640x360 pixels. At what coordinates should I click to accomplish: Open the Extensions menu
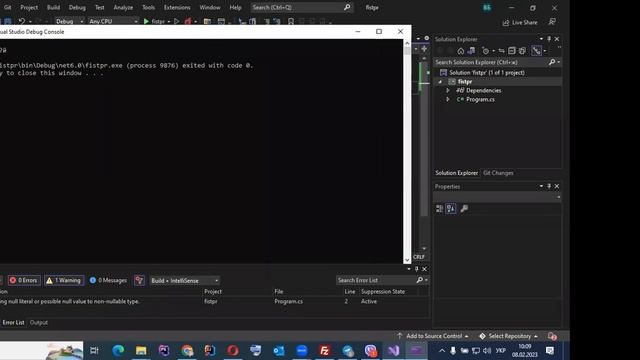(x=177, y=7)
